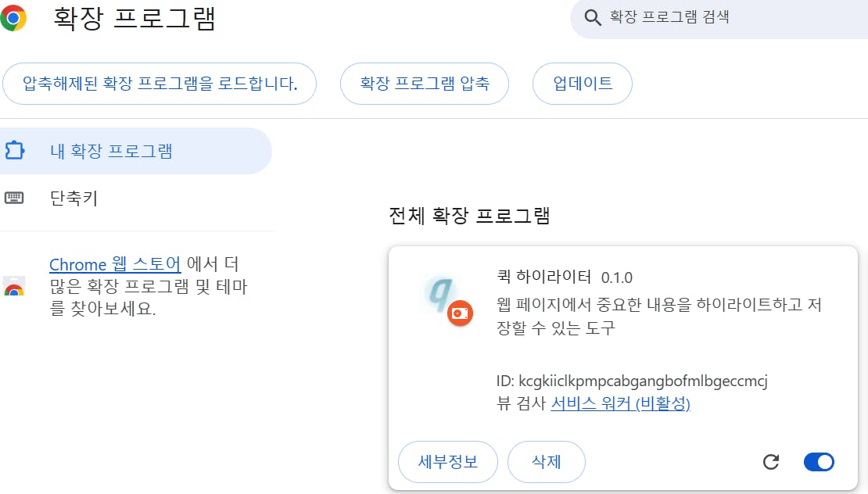Click the orange unpacked badge on extension icon

(x=460, y=313)
